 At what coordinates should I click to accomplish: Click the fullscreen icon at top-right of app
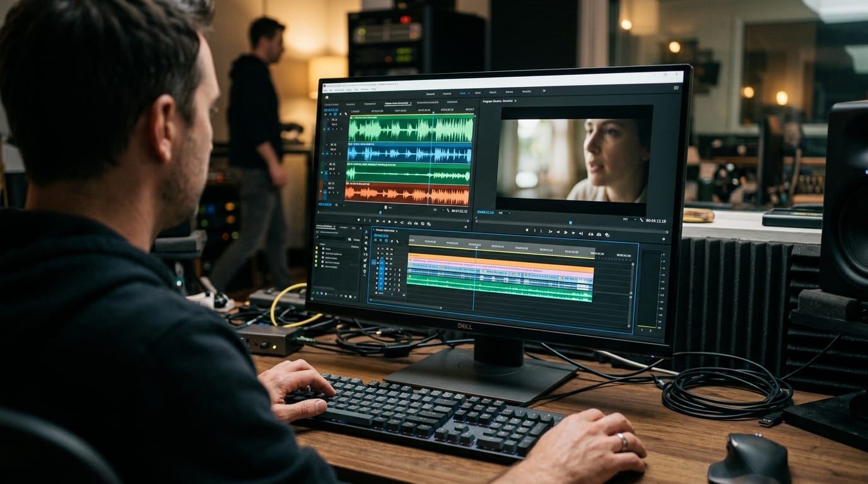click(676, 88)
